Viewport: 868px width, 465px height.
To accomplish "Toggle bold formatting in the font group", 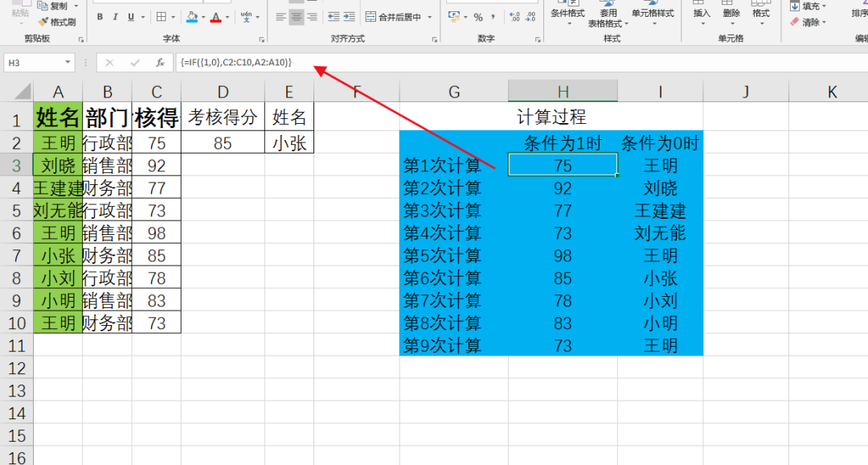I will click(x=100, y=17).
